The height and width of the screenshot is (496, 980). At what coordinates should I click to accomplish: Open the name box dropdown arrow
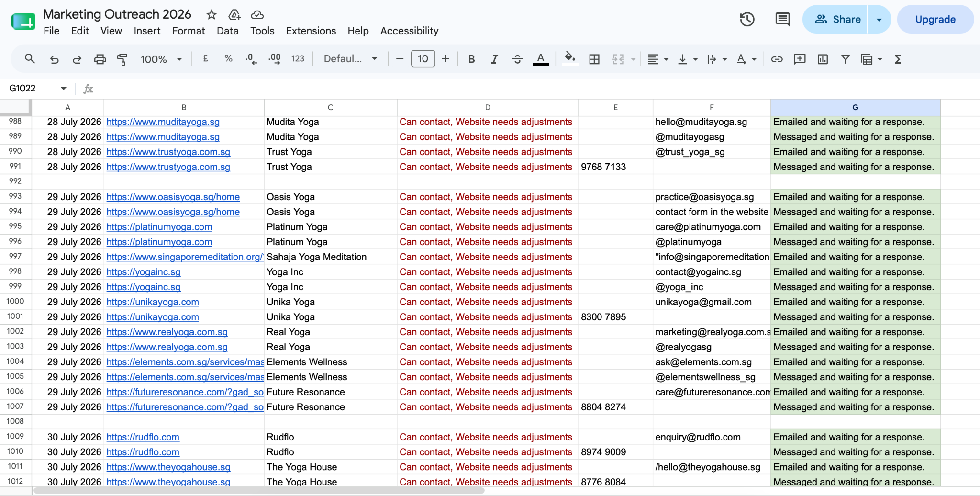(x=63, y=88)
